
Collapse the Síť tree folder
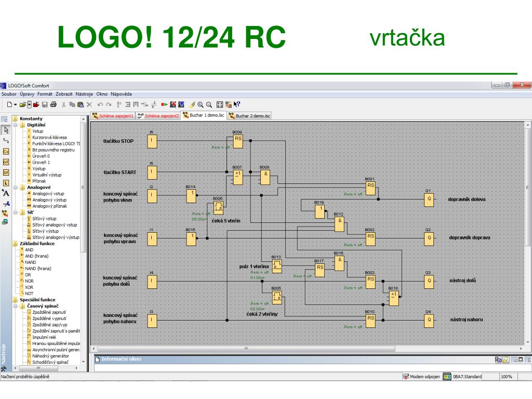point(15,212)
